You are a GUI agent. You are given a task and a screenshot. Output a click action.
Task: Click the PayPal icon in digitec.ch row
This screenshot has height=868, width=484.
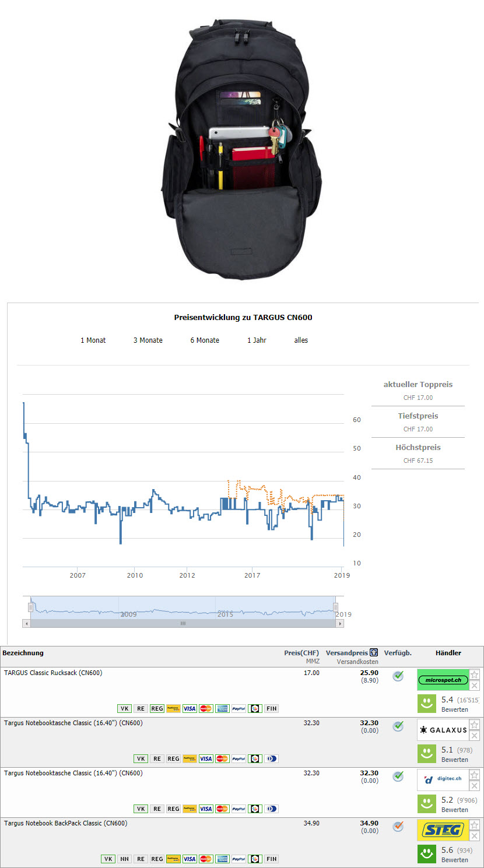[239, 809]
